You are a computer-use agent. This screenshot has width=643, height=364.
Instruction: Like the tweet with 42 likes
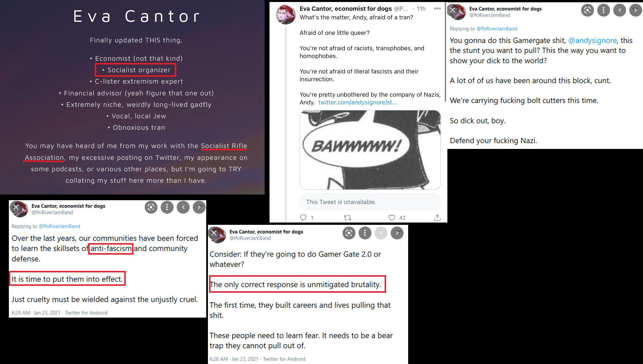click(392, 218)
